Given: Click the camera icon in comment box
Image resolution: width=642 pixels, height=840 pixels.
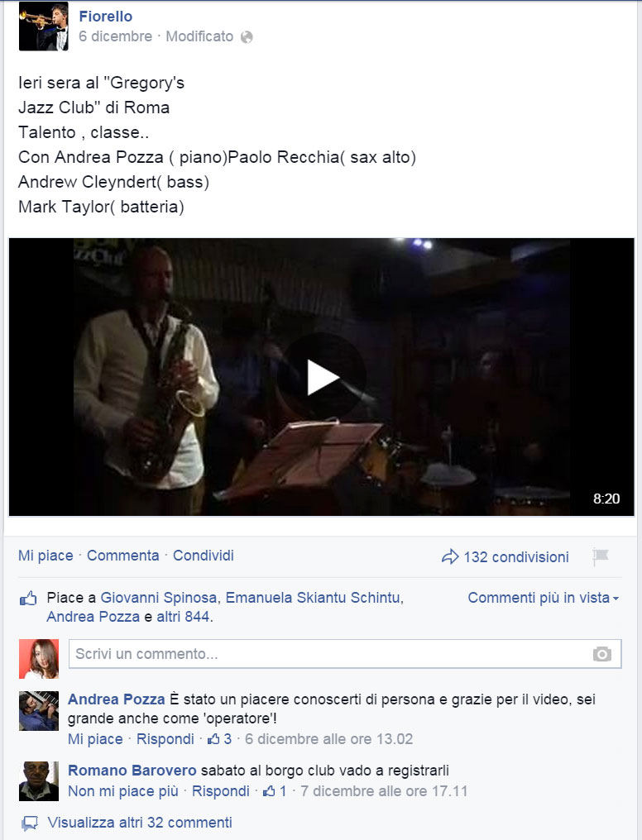Looking at the screenshot, I should coord(601,654).
